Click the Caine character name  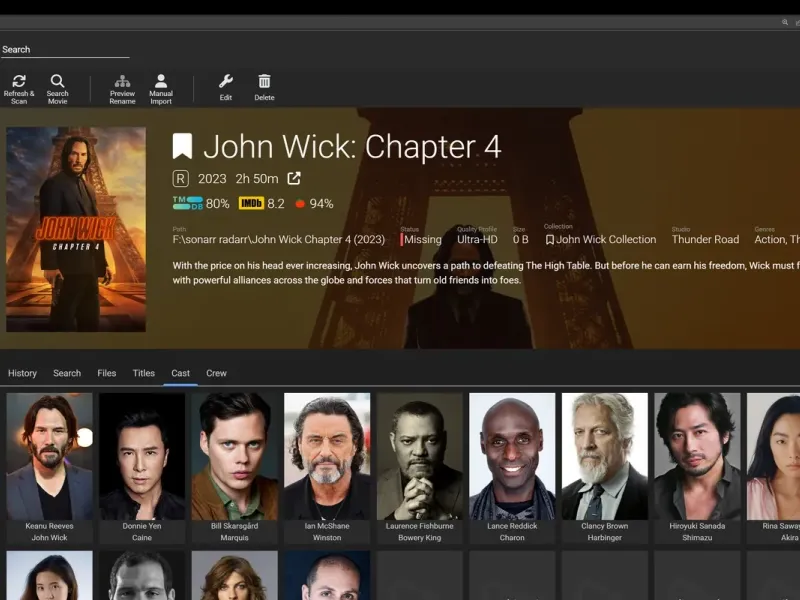(x=142, y=538)
